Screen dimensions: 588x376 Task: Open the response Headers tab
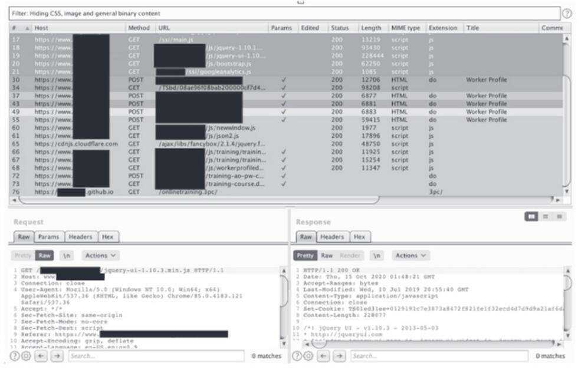coord(333,236)
